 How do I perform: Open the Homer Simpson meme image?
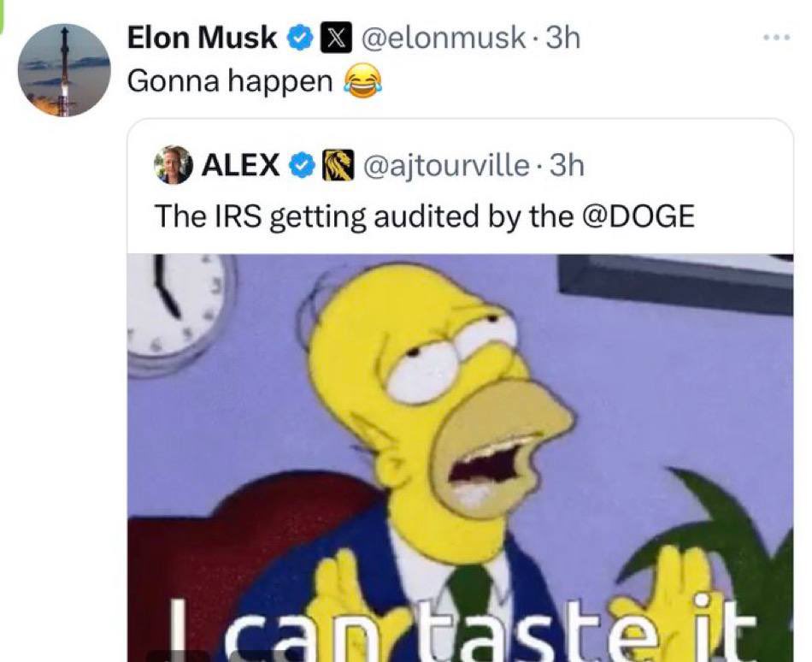[x=460, y=428]
